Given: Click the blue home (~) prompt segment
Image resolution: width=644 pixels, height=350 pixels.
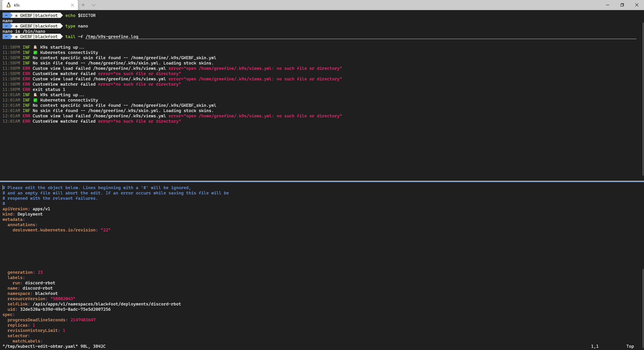Looking at the screenshot, I should [x=6, y=15].
